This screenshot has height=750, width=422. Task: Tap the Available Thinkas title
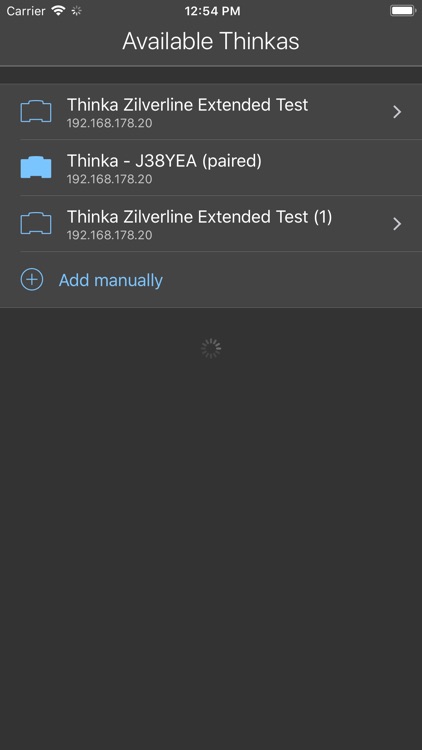pos(211,41)
